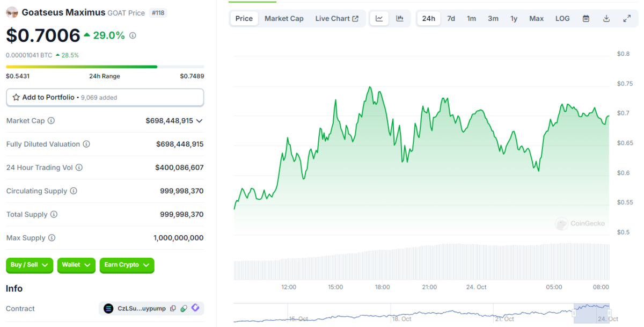Toggle the LOG scale option
Screen dimensions: 644x327
[562, 18]
